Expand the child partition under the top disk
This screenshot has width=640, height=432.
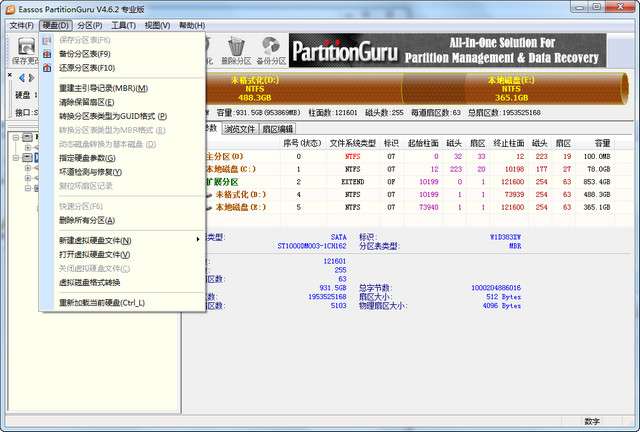click(x=28, y=147)
